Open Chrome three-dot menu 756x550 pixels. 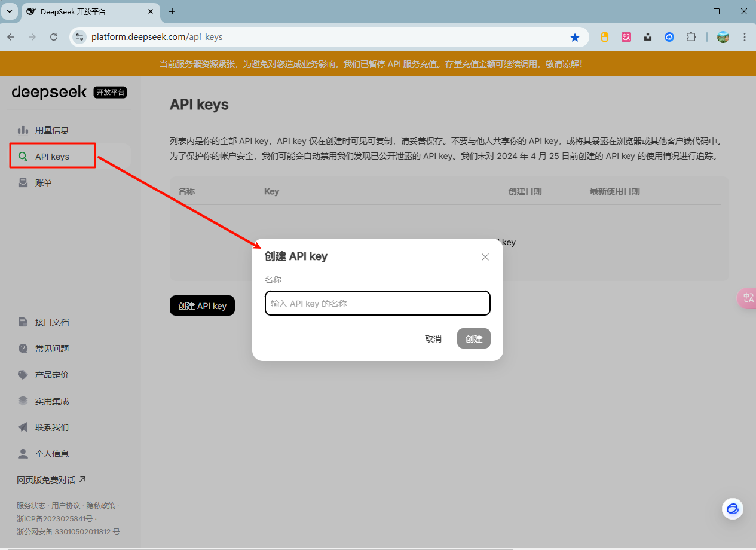coord(745,37)
